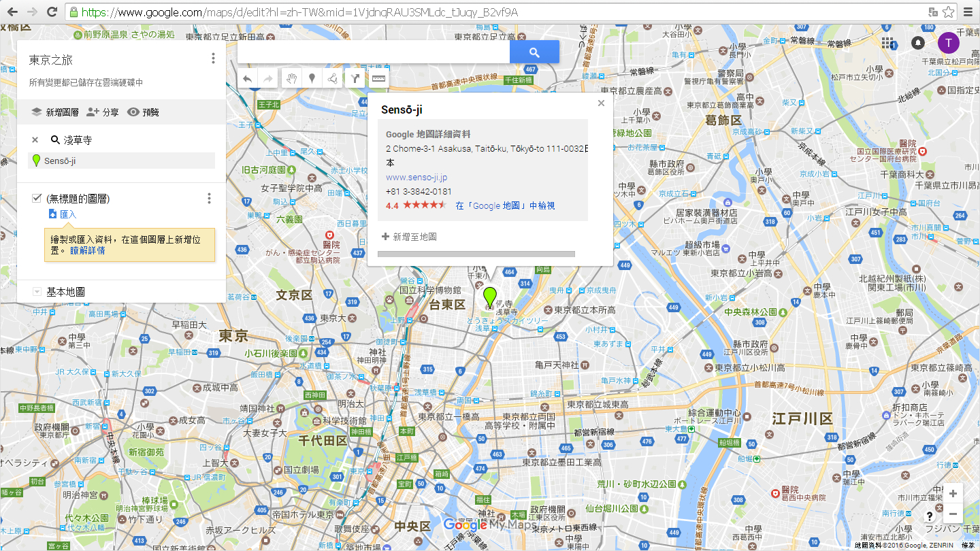
Task: Click the 葛飾区 label on the map
Action: [x=723, y=120]
